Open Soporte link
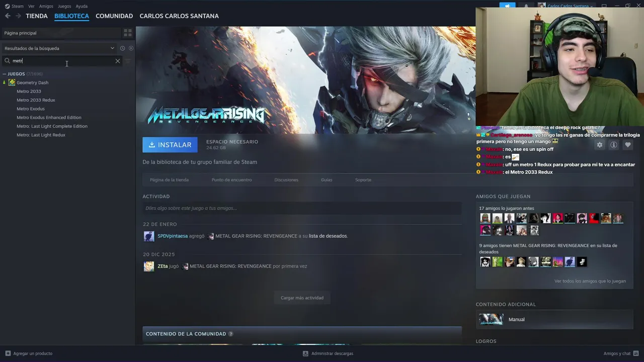The width and height of the screenshot is (644, 362). point(363,180)
